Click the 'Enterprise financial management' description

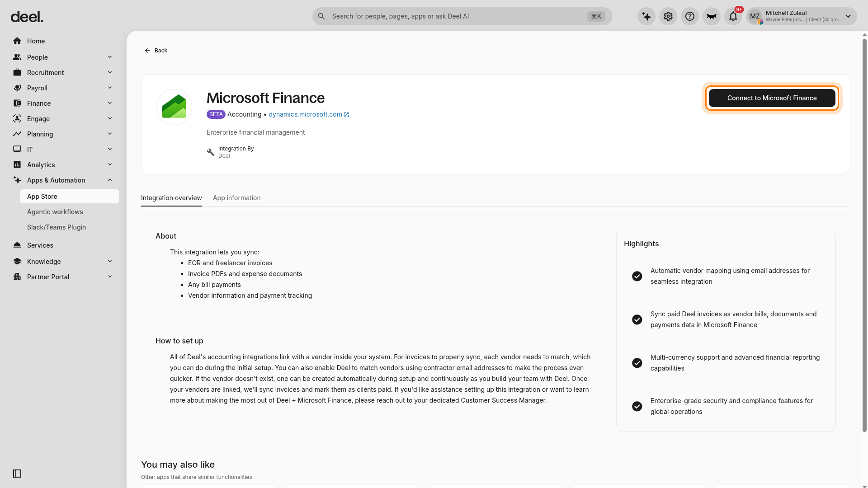pos(256,132)
